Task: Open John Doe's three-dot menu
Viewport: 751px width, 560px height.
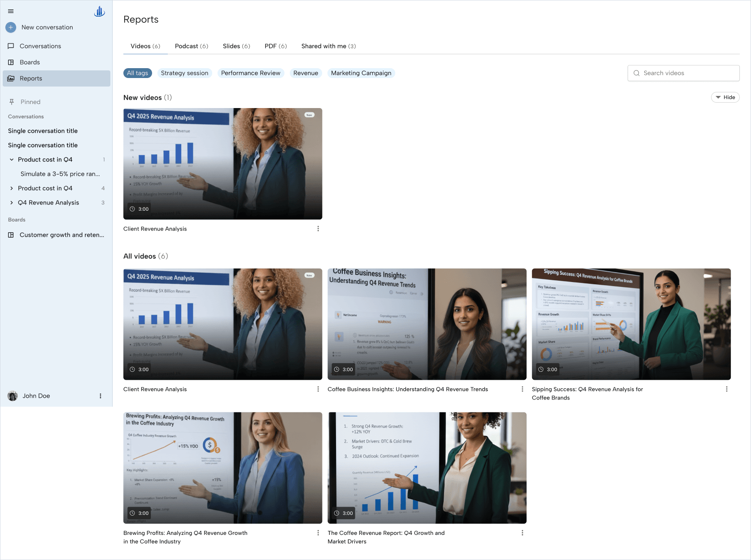Action: 100,396
